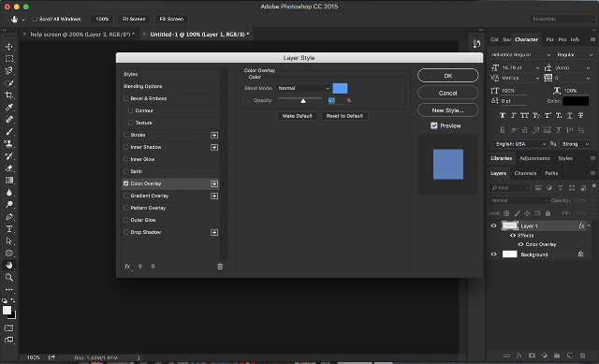Viewport: 599px width, 364px height.
Task: Move effect down arrow in Layer Style
Action: pyautogui.click(x=153, y=267)
